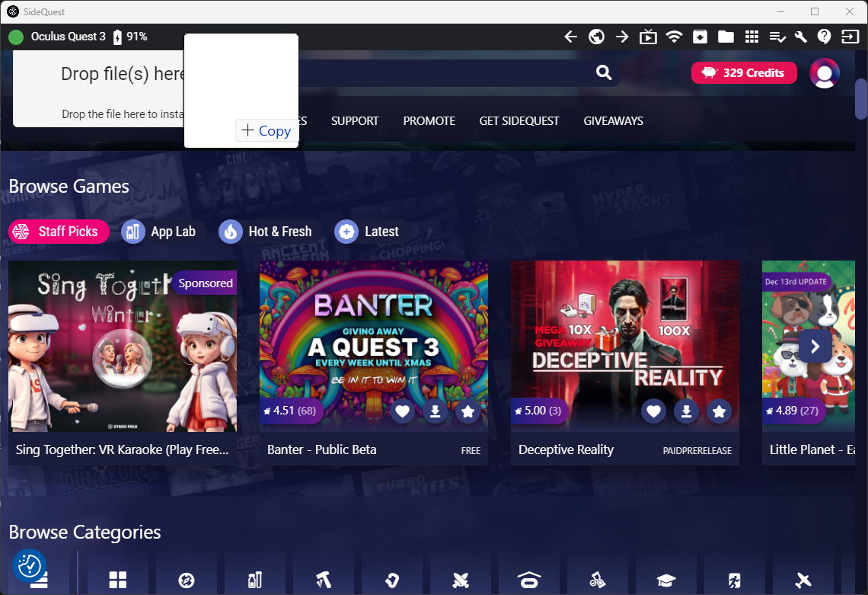The image size is (868, 595).
Task: Open the stream/cast TV icon
Action: [648, 37]
